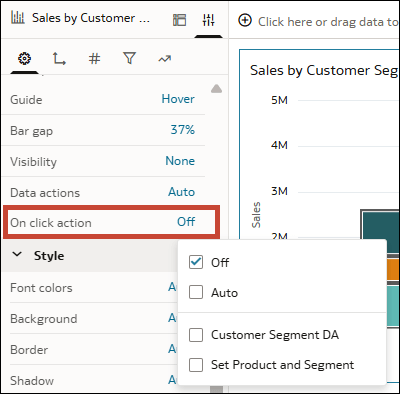Viewport: 400px width, 394px height.
Task: Click the bar chart icon beside the title
Action: pyautogui.click(x=18, y=17)
